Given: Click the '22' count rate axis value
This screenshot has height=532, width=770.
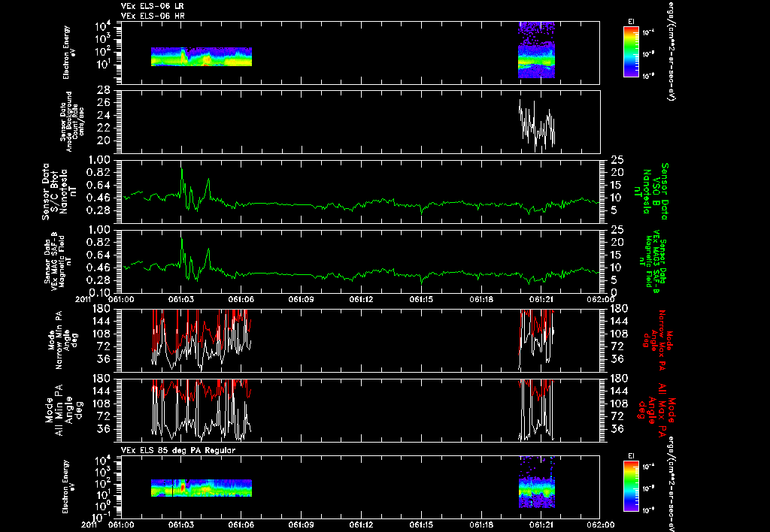Looking at the screenshot, I should coord(104,128).
